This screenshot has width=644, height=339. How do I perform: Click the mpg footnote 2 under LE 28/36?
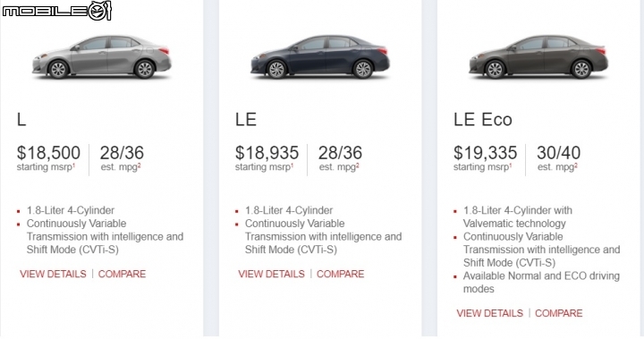[357, 165]
